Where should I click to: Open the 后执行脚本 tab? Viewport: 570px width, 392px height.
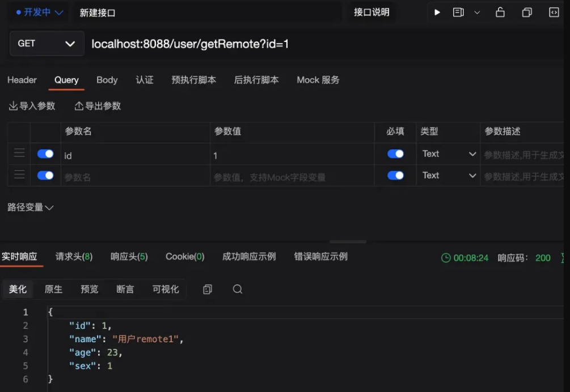tap(256, 80)
